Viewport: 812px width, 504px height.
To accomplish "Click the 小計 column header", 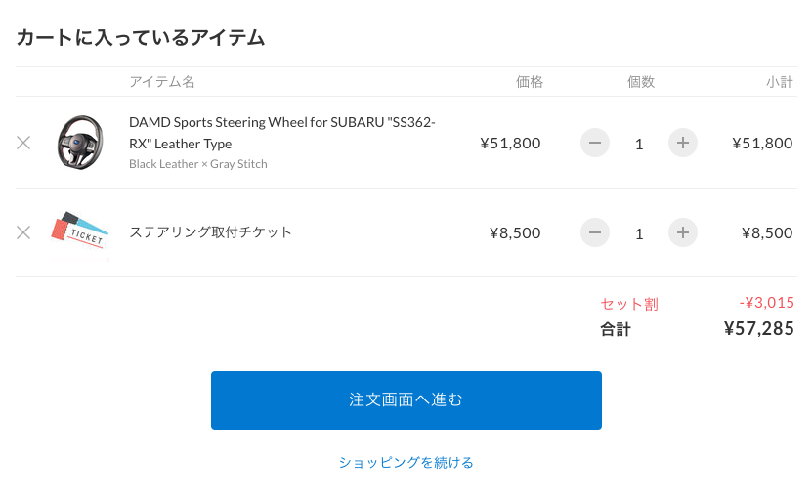I will click(x=780, y=82).
